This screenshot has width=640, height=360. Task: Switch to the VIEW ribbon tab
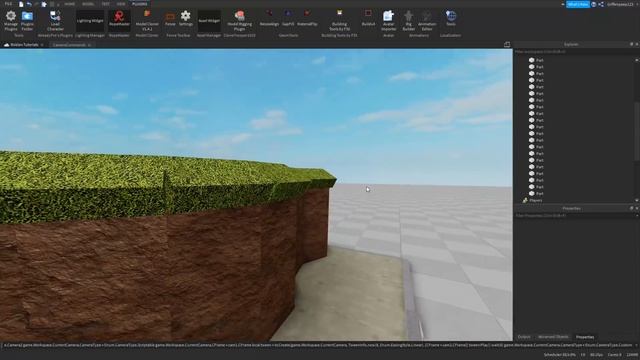click(x=121, y=4)
